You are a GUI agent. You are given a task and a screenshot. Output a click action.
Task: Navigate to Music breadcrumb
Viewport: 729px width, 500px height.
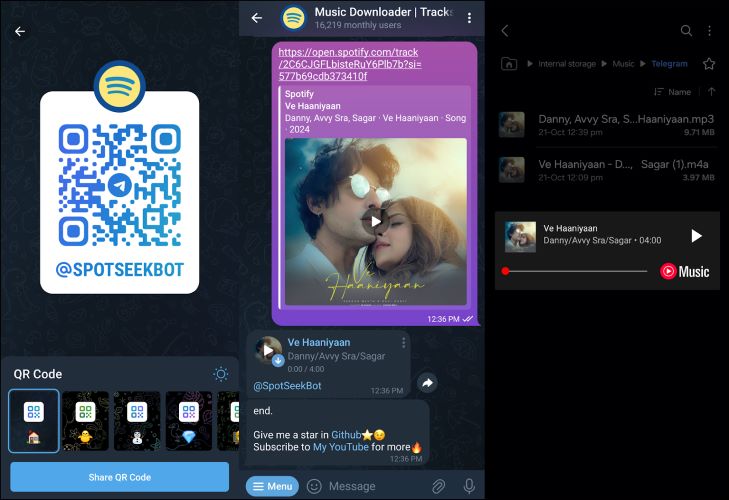point(623,64)
